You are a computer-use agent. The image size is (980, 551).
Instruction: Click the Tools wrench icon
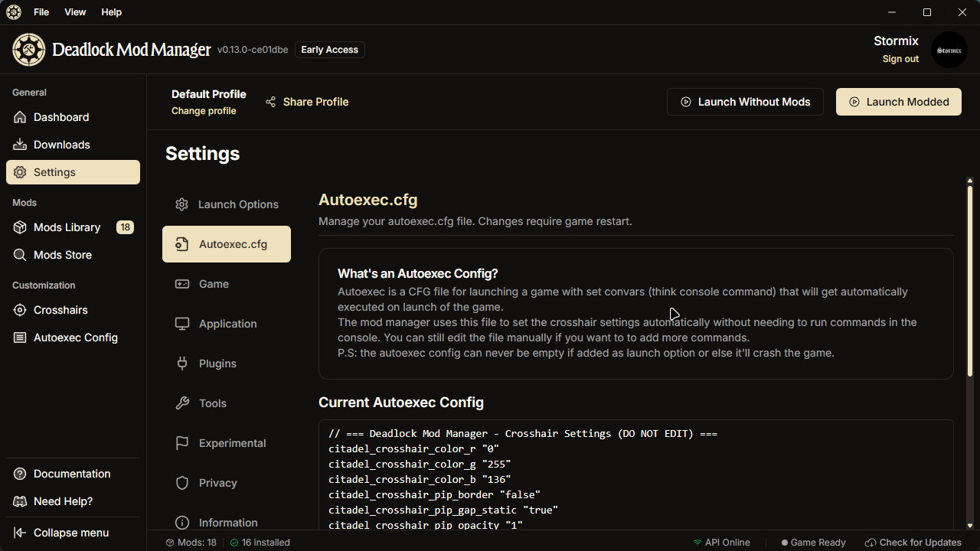pyautogui.click(x=182, y=403)
